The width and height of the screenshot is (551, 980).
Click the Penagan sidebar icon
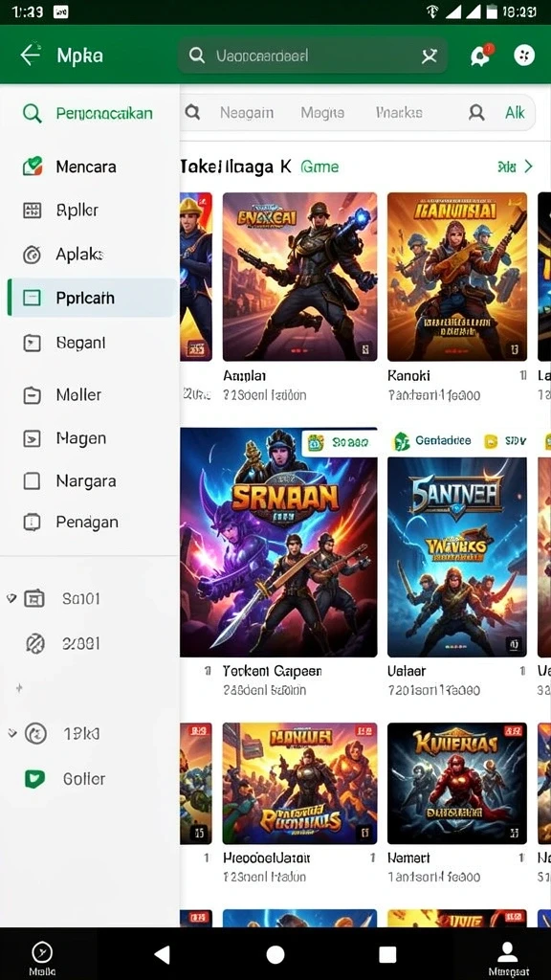tap(32, 523)
